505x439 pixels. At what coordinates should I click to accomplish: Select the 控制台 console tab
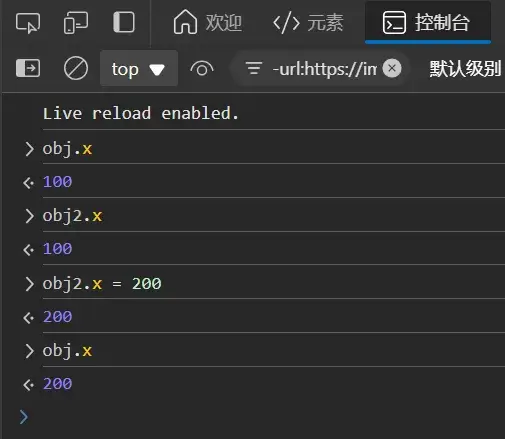tap(428, 22)
